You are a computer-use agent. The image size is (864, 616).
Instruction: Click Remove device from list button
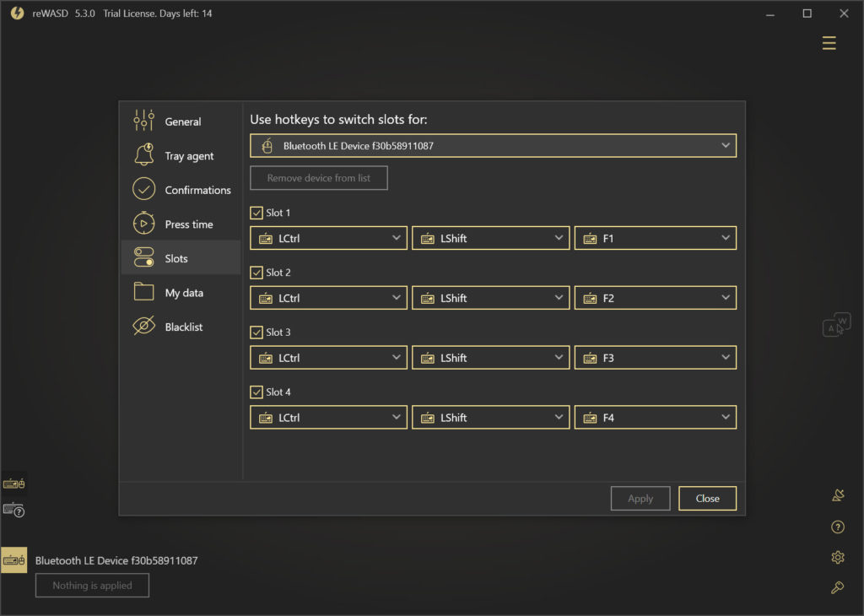pyautogui.click(x=318, y=178)
